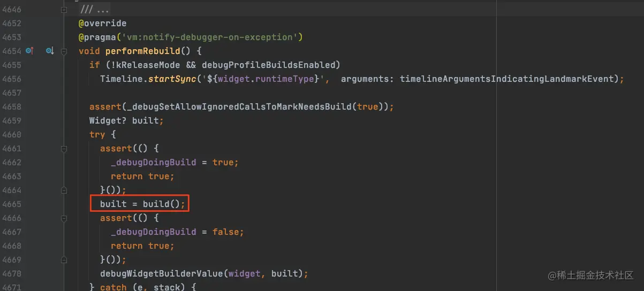The image size is (644, 291).
Task: Click line number 4670 in the gutter
Action: 12,274
